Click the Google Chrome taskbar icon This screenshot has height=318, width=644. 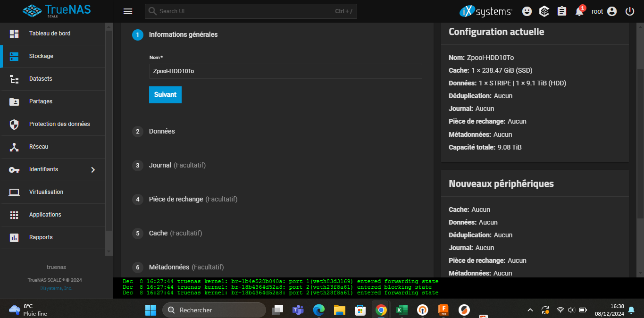point(381,310)
